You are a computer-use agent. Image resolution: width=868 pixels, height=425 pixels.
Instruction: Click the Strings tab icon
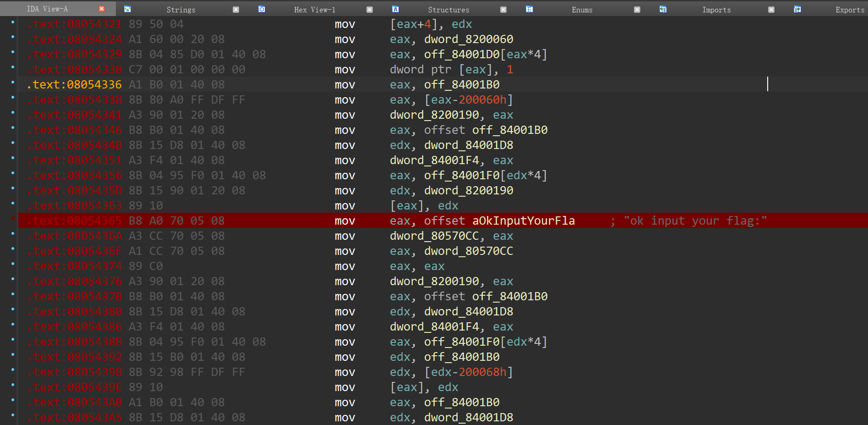[128, 9]
